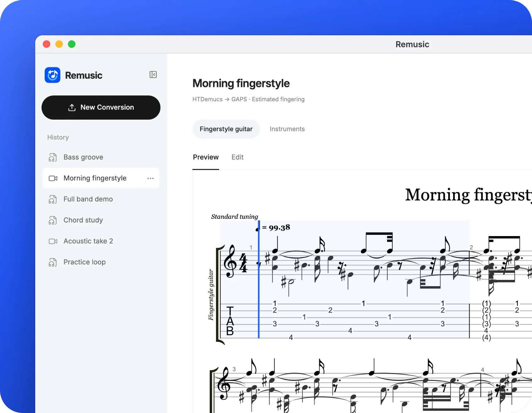Click the measure 2 number above the staff
Viewport: 532px width, 413px height.
point(471,247)
